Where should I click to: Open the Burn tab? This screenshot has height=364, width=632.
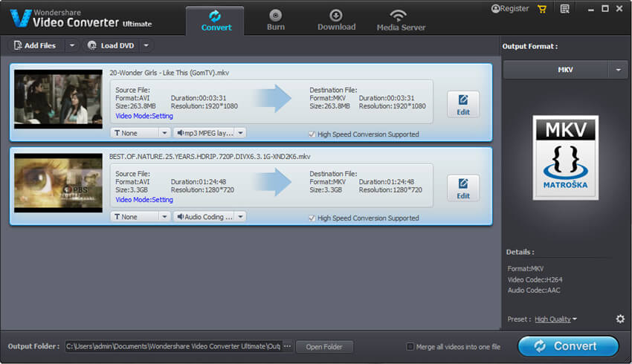tap(276, 21)
